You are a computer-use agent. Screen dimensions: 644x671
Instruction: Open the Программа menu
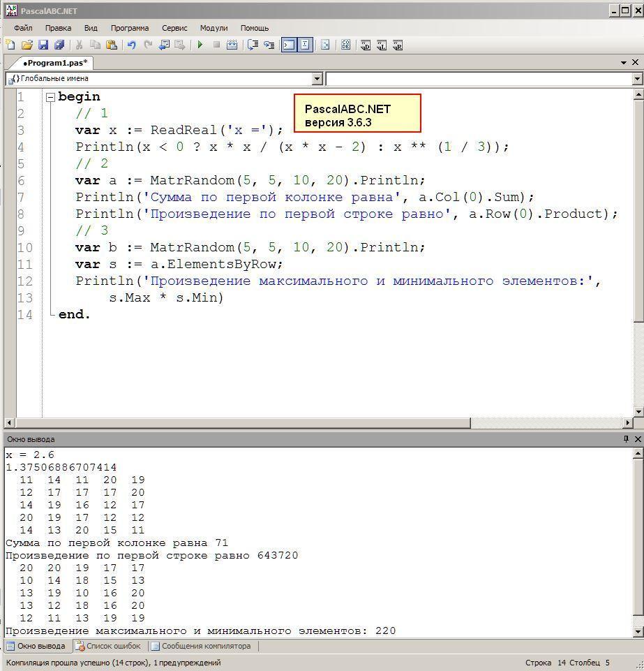click(129, 28)
